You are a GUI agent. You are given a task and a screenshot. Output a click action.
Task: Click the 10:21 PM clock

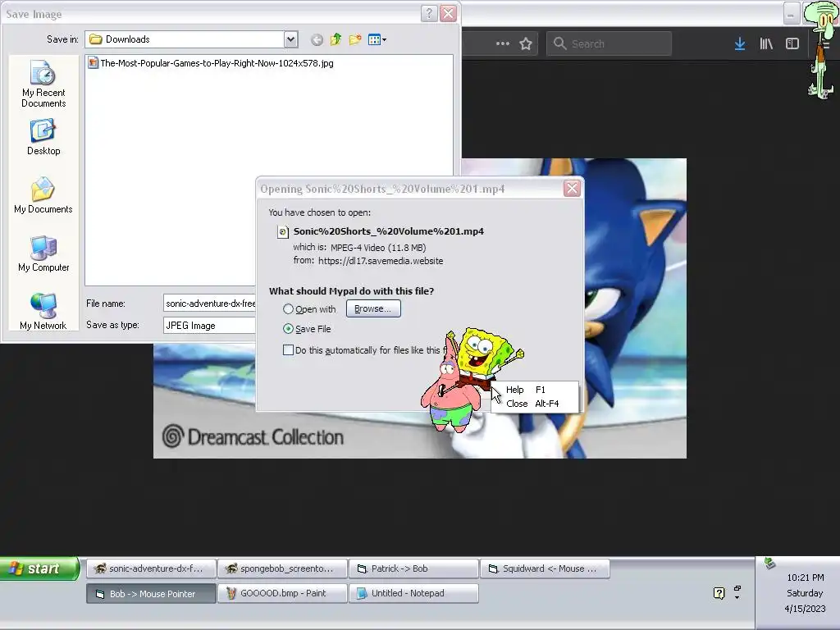pyautogui.click(x=806, y=577)
